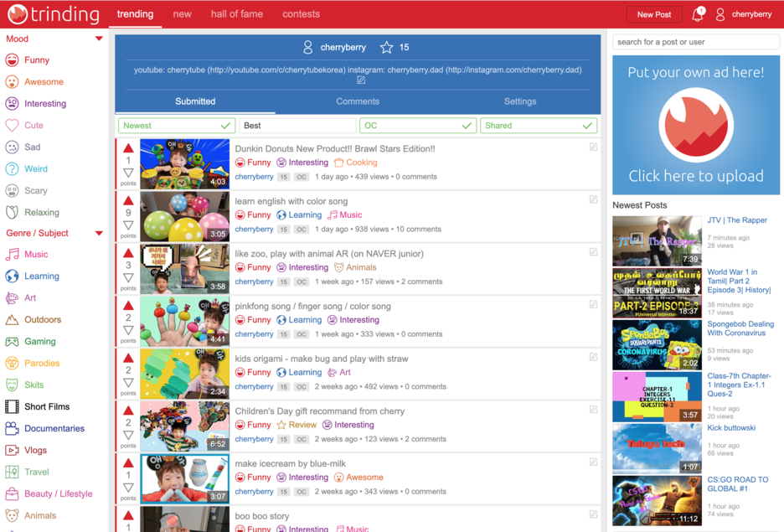
Task: Open the CS:GO ROAD TO GLOBAL #1 link
Action: click(x=737, y=484)
